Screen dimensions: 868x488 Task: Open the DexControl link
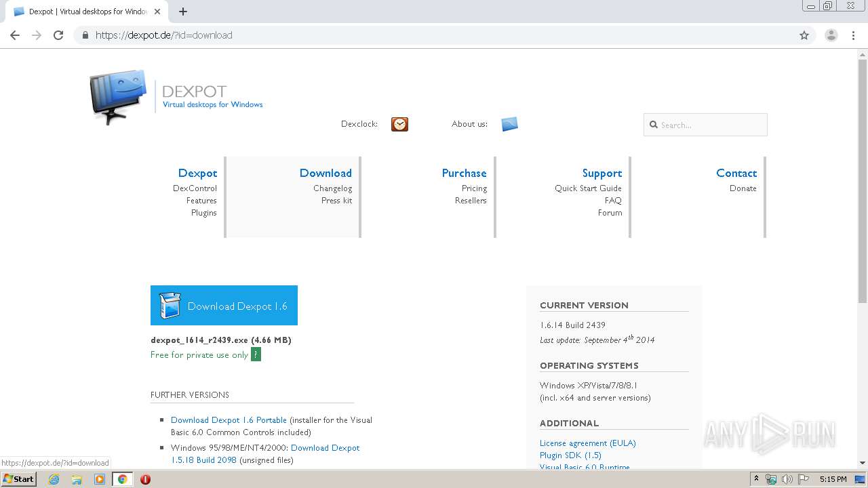click(x=195, y=188)
